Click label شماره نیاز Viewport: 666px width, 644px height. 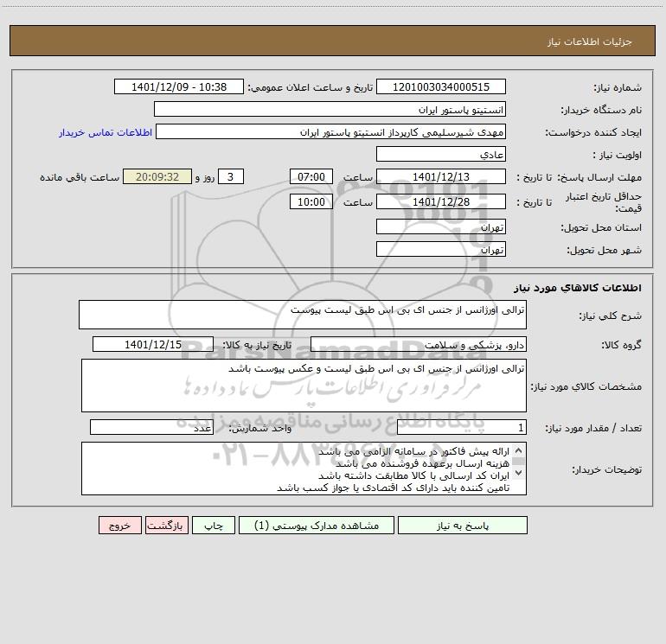tap(618, 87)
